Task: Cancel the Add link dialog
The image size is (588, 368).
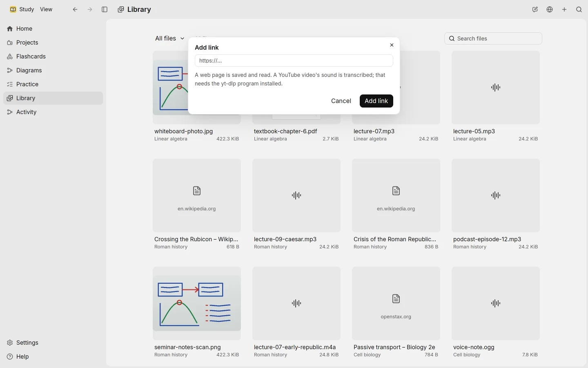Action: pyautogui.click(x=341, y=101)
